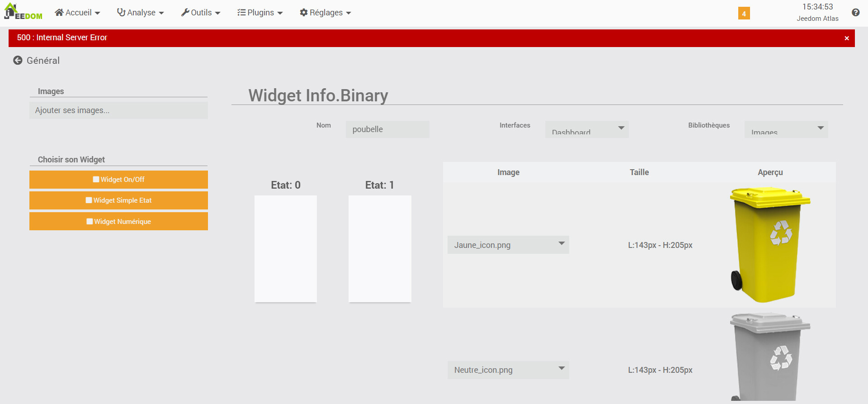Image resolution: width=868 pixels, height=404 pixels.
Task: Click the back arrow next to Général
Action: (x=18, y=61)
